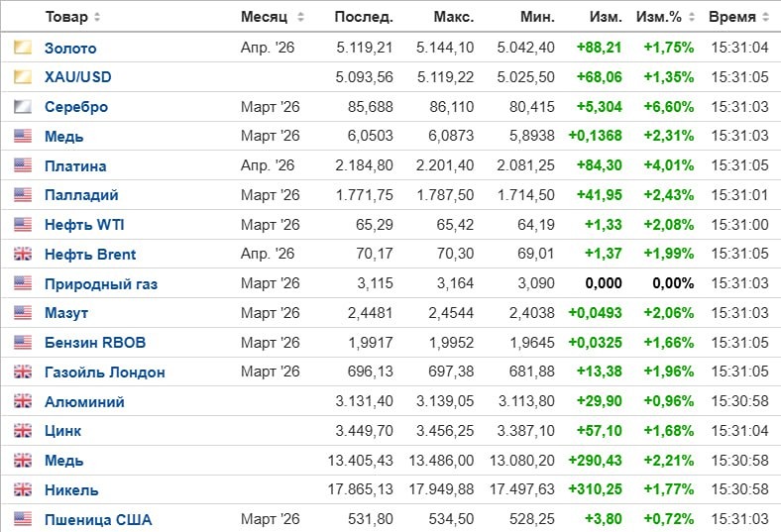781x532 pixels.
Task: Click the US flag next to Палладий
Action: (x=23, y=195)
